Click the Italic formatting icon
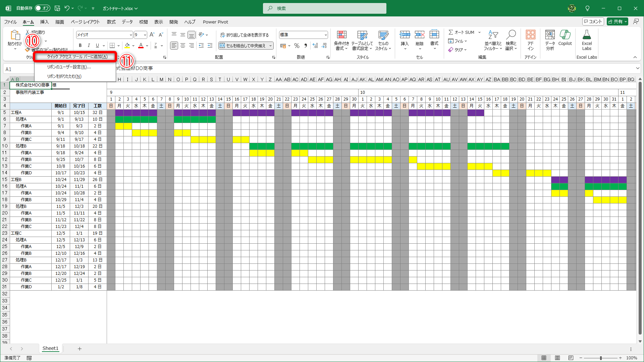This screenshot has width=644, height=362. coord(89,46)
